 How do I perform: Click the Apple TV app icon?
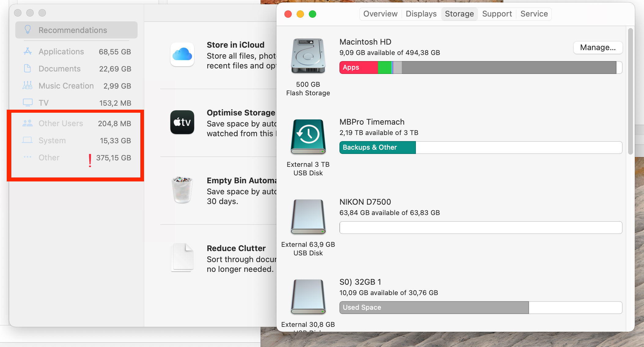[x=182, y=122]
